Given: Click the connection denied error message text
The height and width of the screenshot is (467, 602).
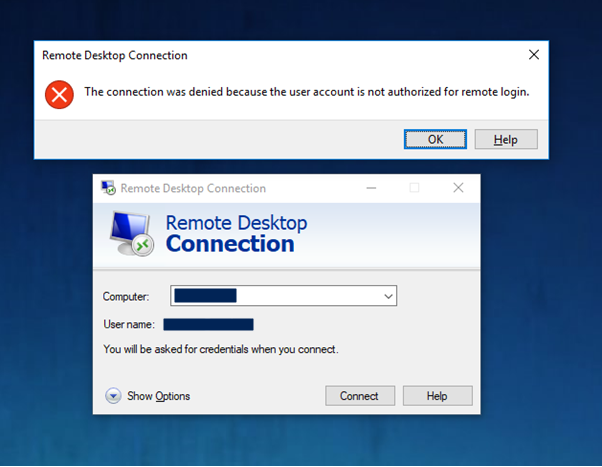Looking at the screenshot, I should click(306, 92).
